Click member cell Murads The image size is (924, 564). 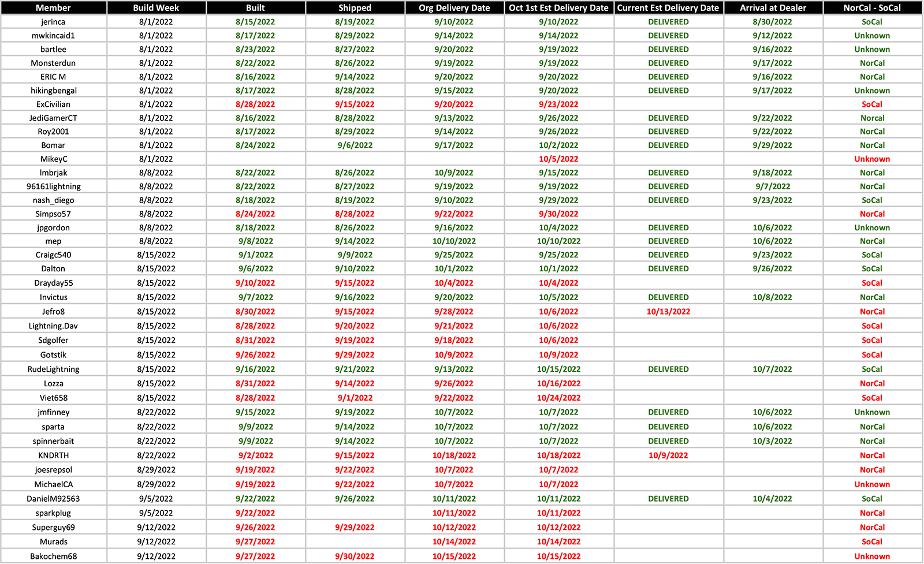pyautogui.click(x=54, y=542)
